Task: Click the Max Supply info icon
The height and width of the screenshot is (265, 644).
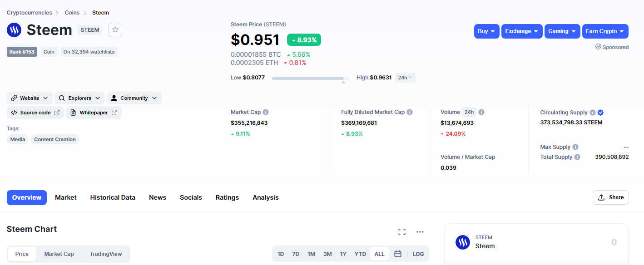Action: coord(575,147)
